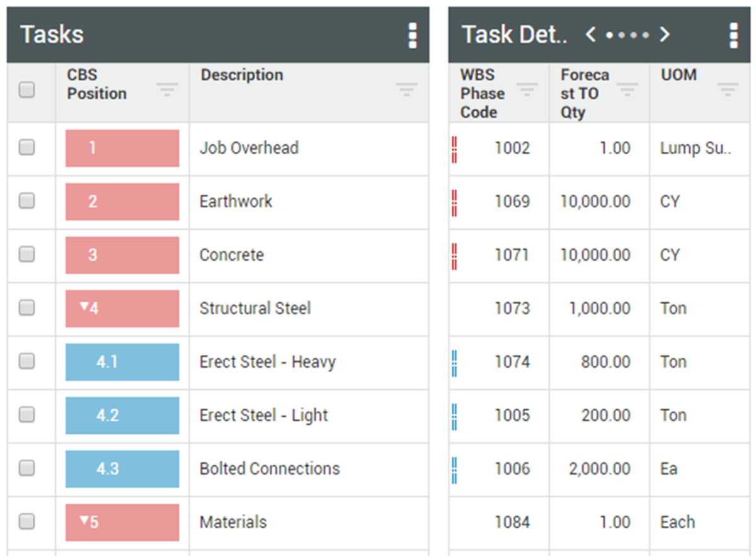Click the UOM column header label

[x=679, y=75]
